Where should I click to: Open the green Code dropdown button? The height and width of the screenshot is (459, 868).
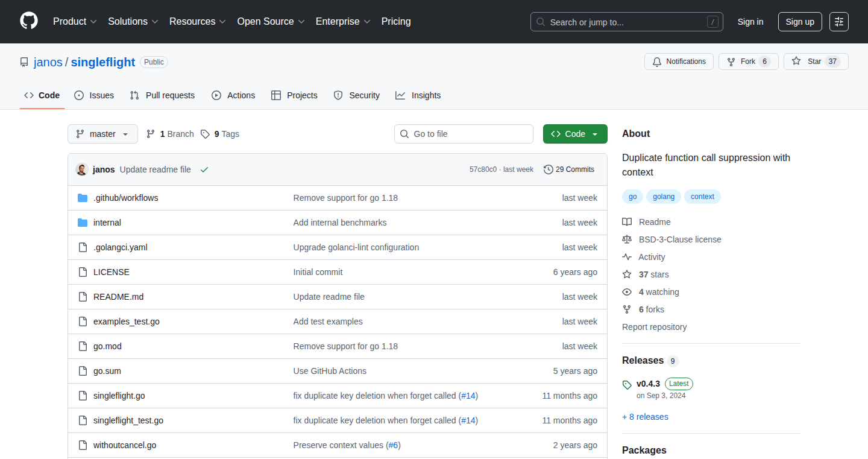575,134
